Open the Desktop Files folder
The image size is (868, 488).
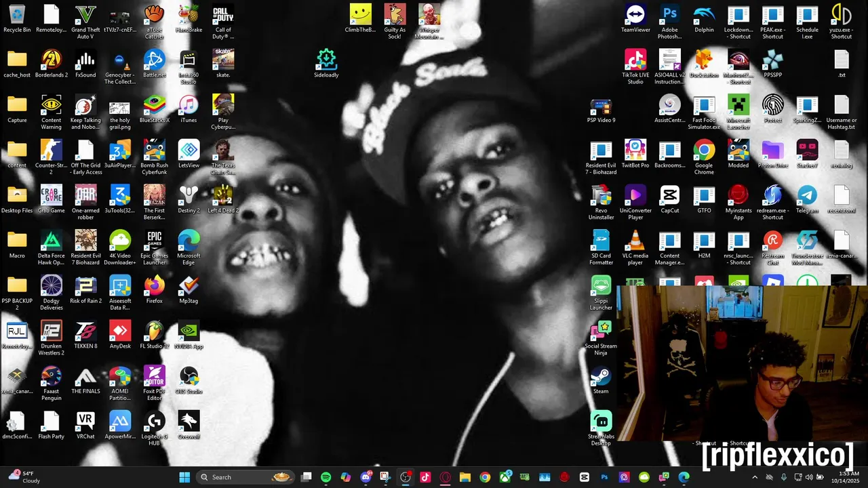pyautogui.click(x=17, y=199)
